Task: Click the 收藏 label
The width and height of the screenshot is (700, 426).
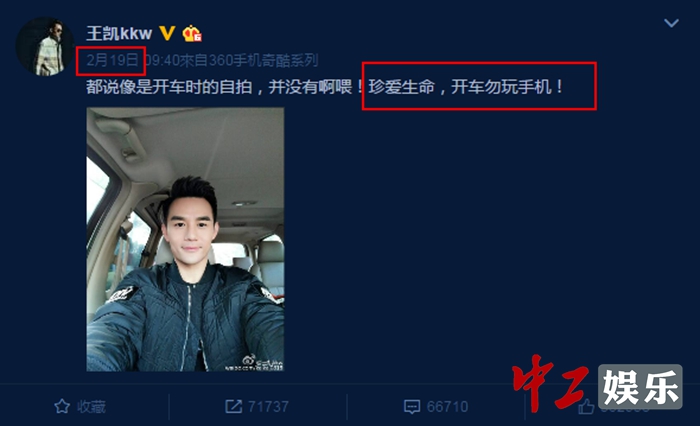Action: 91,407
